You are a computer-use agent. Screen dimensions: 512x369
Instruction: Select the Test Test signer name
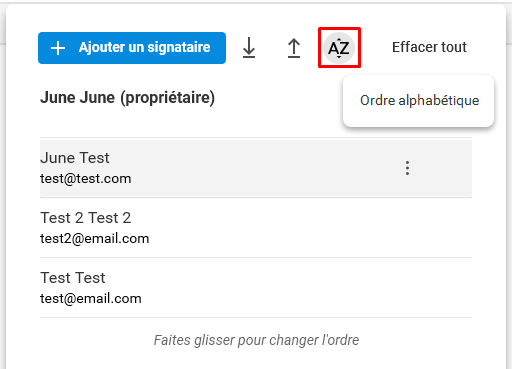73,278
